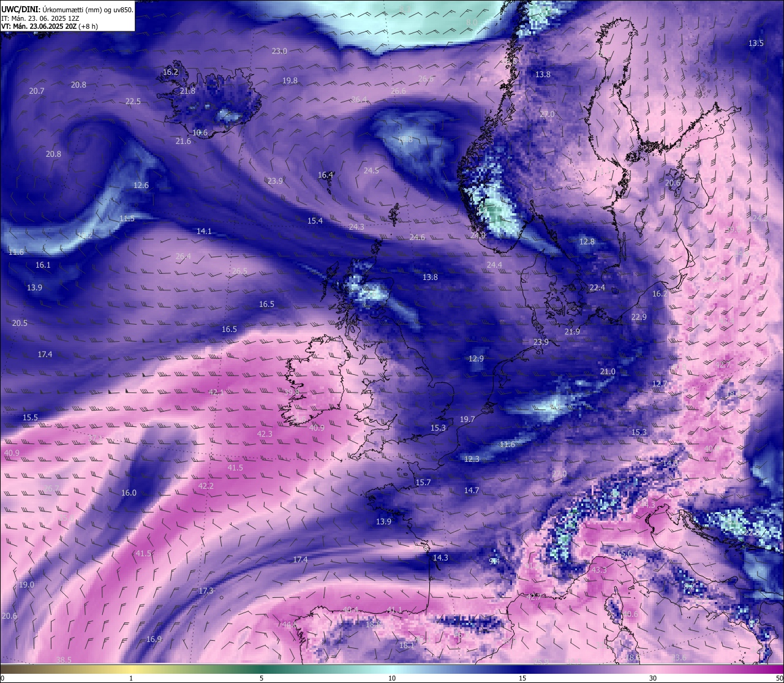This screenshot has width=784, height=683.
Task: Click the 22.9 map value
Action: pos(639,317)
